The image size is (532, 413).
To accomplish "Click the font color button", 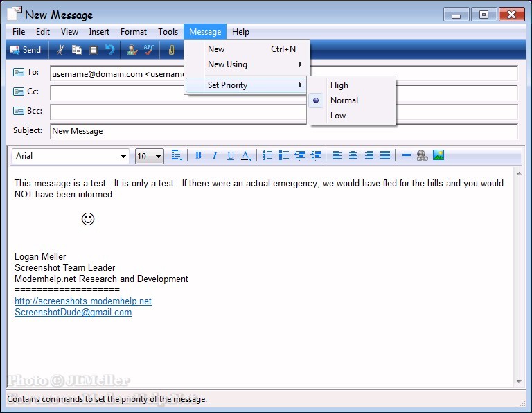I will (x=247, y=156).
